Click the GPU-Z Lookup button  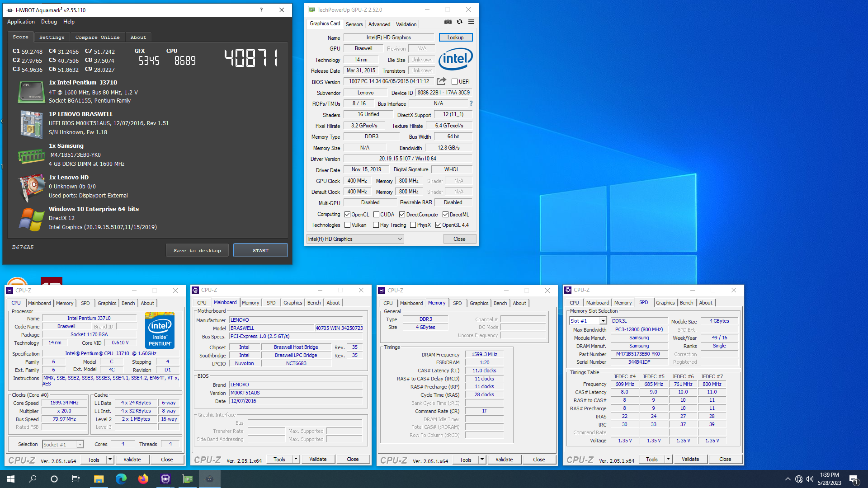coord(455,38)
